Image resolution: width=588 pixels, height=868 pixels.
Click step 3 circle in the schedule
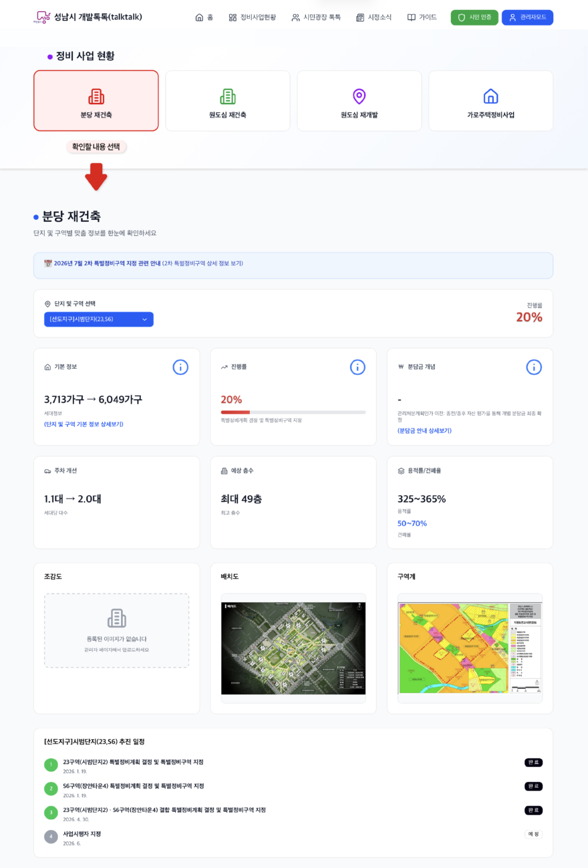pos(51,813)
